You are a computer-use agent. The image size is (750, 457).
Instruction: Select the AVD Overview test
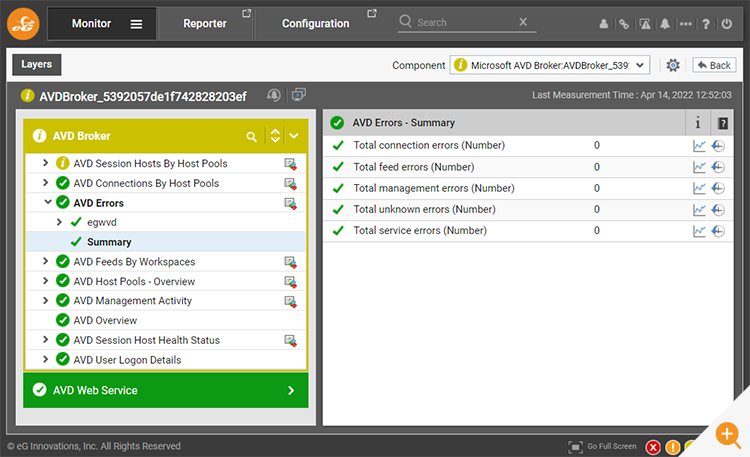(x=105, y=321)
